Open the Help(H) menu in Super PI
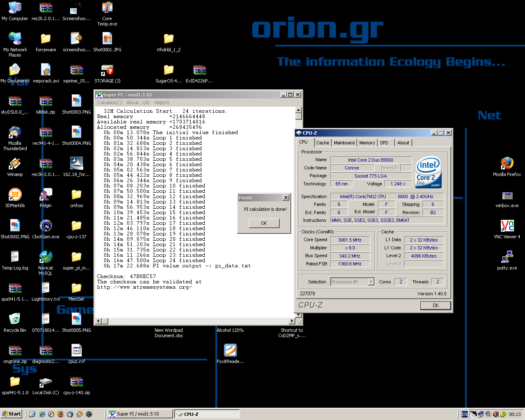Viewport: 525px width, 420px height. (x=162, y=103)
